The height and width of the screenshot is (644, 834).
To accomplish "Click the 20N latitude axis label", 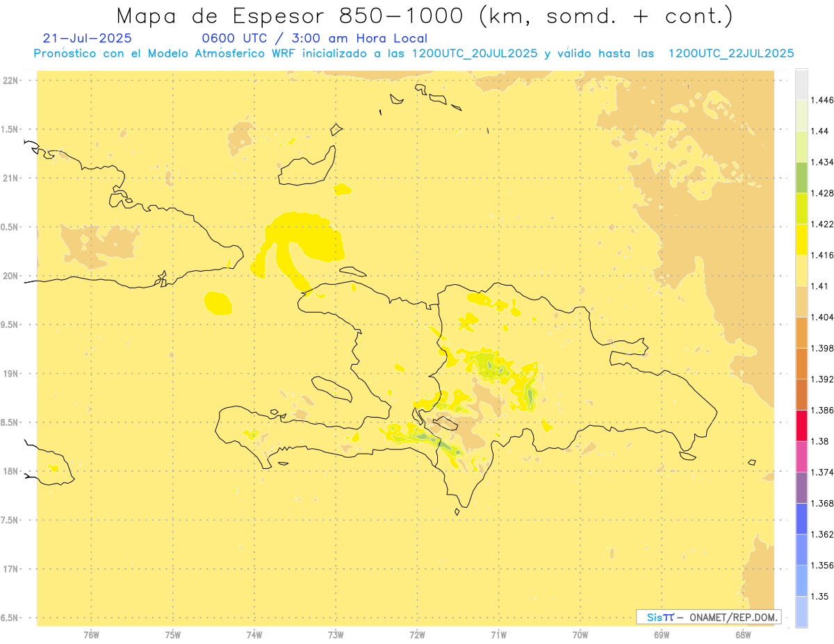I will [10, 276].
